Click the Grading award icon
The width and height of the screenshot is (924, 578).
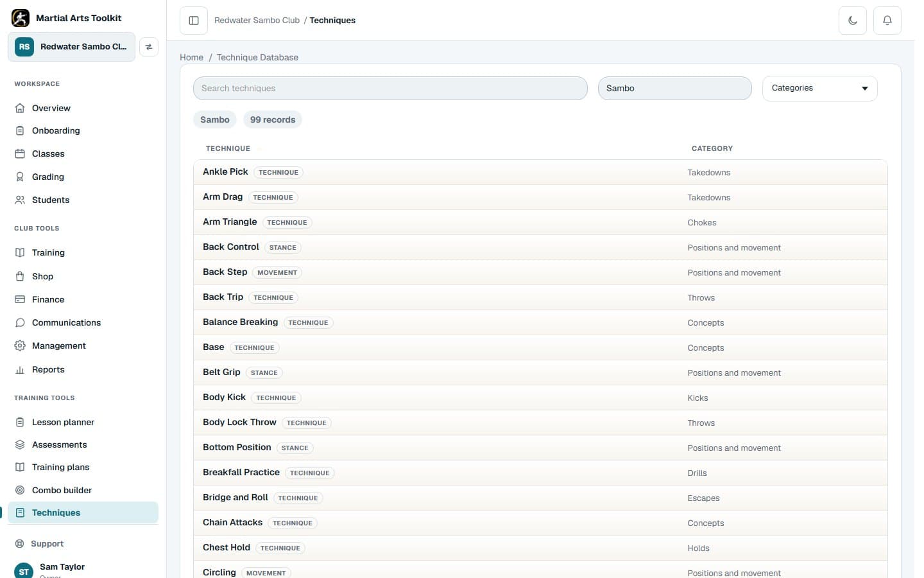click(x=20, y=177)
